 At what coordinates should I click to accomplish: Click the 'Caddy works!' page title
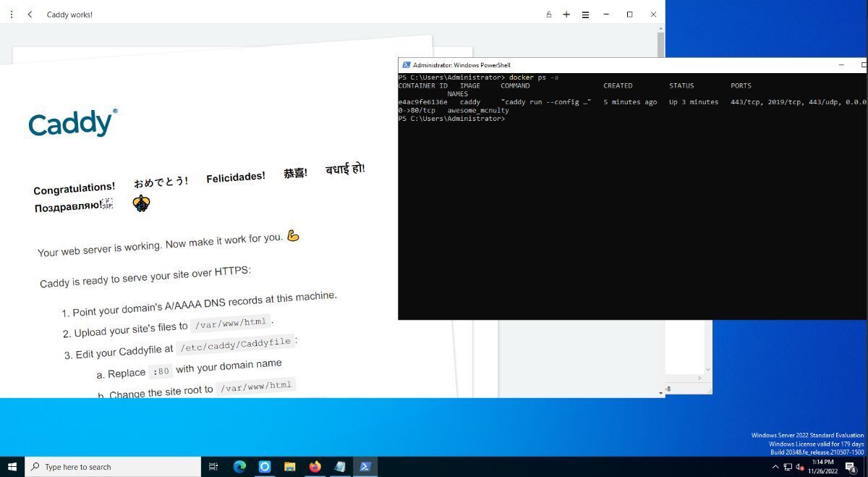[x=69, y=14]
